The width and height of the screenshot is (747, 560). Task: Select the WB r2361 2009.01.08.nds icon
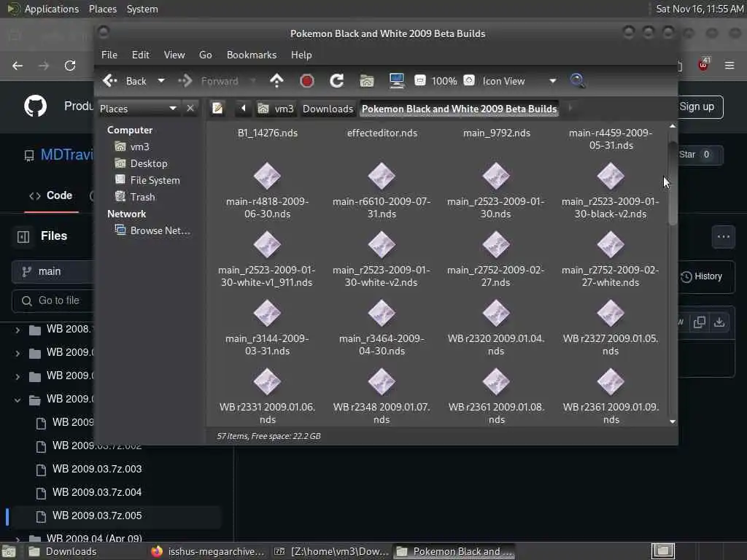496,381
